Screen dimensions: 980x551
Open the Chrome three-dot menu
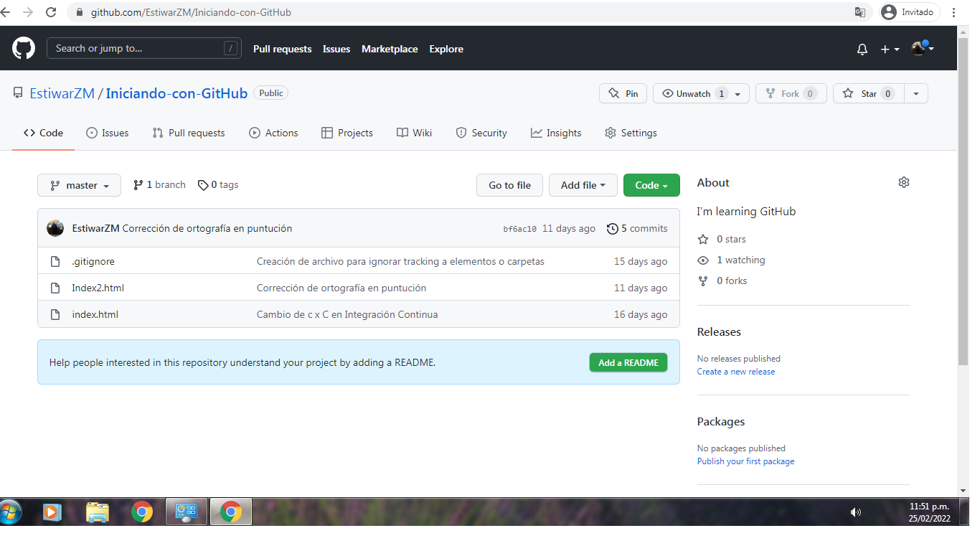pyautogui.click(x=953, y=12)
